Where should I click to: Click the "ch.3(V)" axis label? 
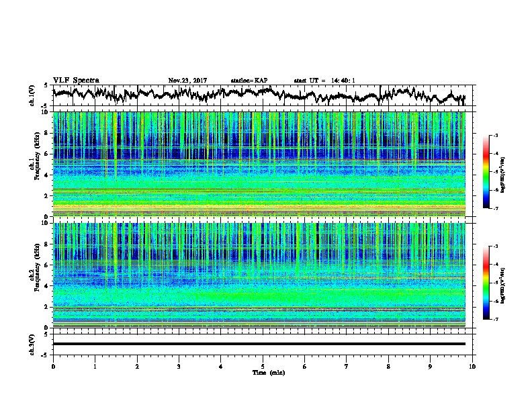(x=32, y=345)
